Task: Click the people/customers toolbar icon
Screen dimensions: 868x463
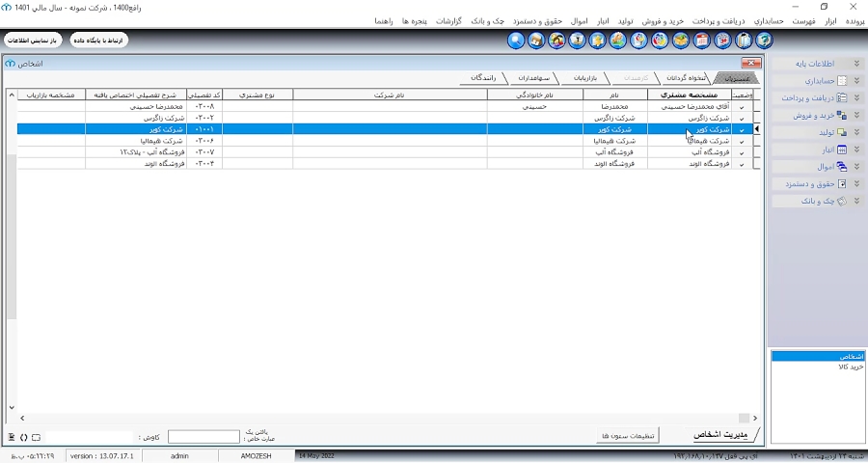Action: point(556,41)
